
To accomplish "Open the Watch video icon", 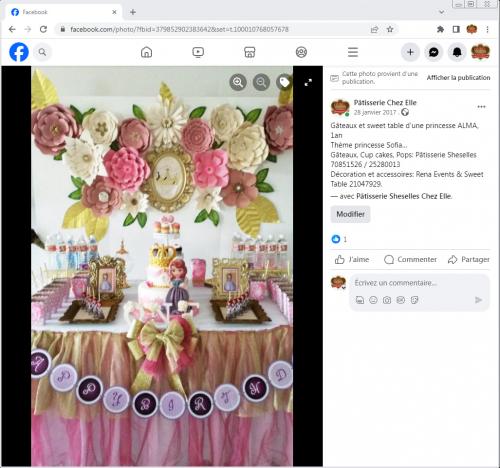I will pos(198,52).
